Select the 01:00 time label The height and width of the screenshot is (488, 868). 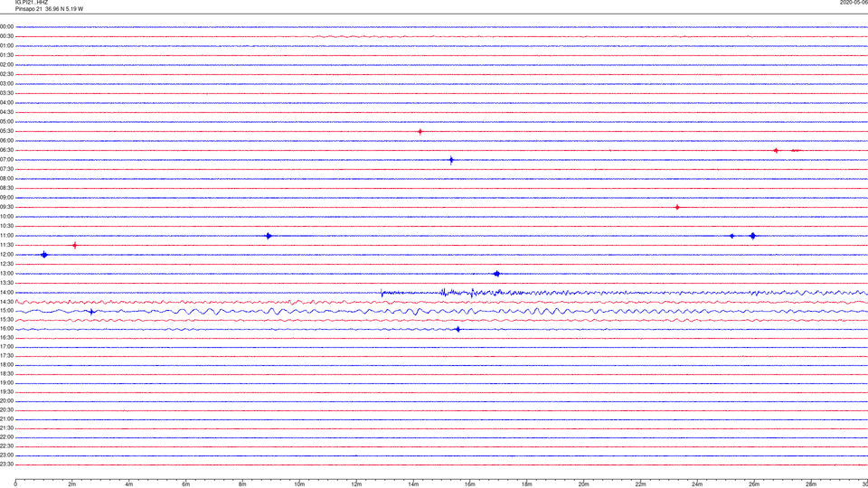point(6,46)
